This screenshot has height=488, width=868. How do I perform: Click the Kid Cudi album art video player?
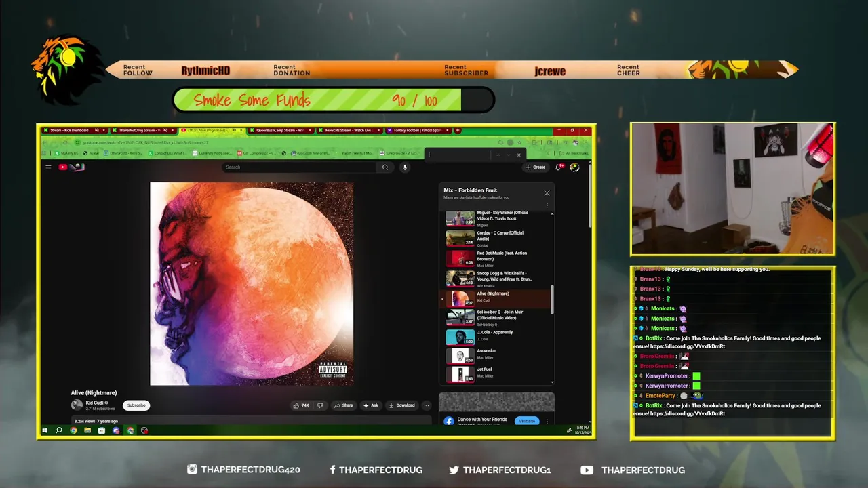click(x=252, y=283)
